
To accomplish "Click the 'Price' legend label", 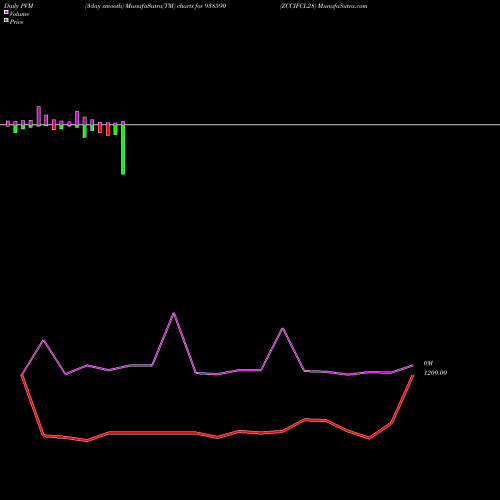I will tap(16, 22).
